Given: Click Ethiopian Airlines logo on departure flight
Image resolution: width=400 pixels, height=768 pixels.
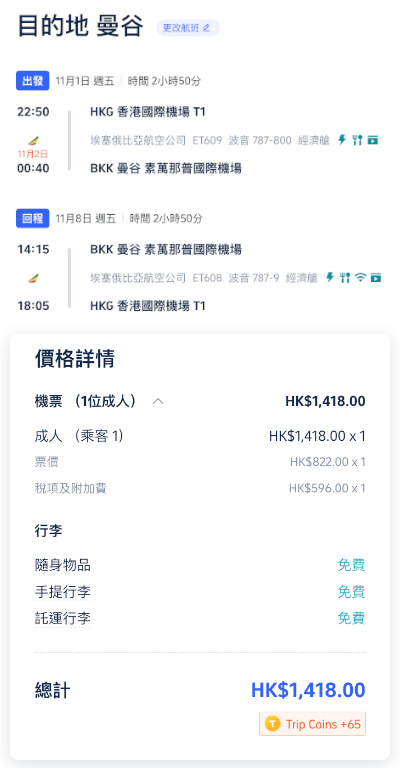Looking at the screenshot, I should 33,142.
